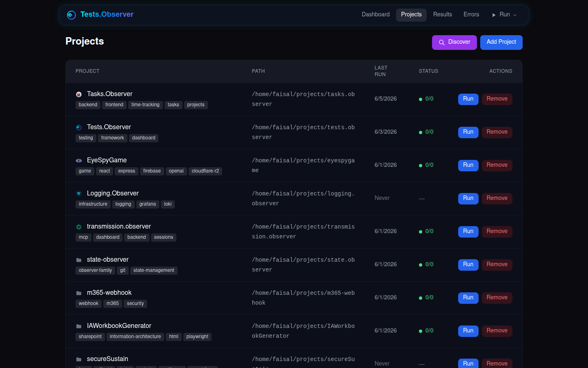Click the cloudflare-r2 tag on EyeSpyGame
Viewport: 588px width, 368px height.
tap(205, 171)
